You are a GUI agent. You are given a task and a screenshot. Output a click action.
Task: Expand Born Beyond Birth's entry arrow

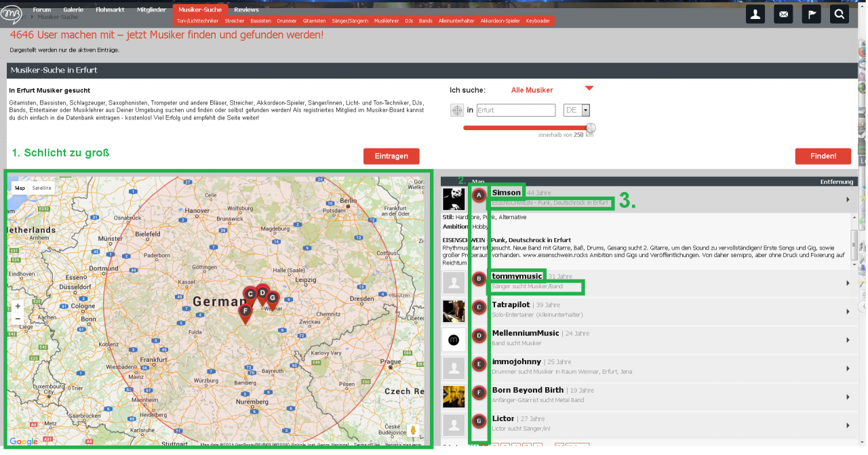click(848, 397)
